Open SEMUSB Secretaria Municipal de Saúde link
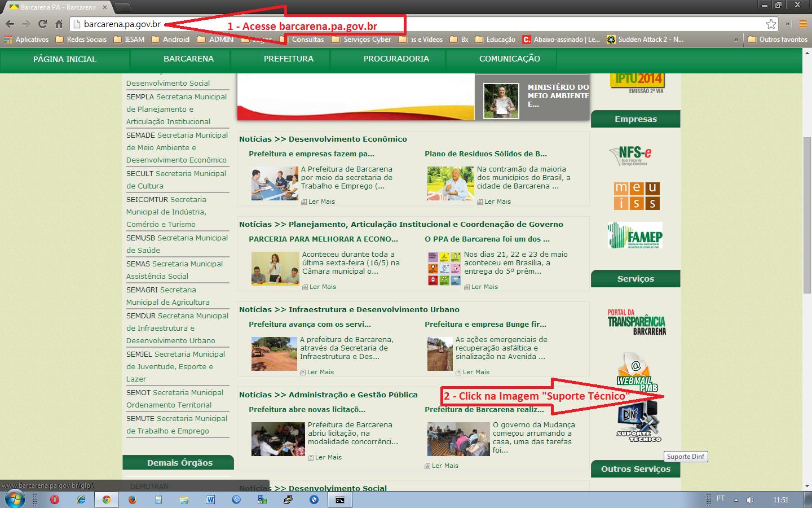The height and width of the screenshot is (508, 812). point(177,244)
